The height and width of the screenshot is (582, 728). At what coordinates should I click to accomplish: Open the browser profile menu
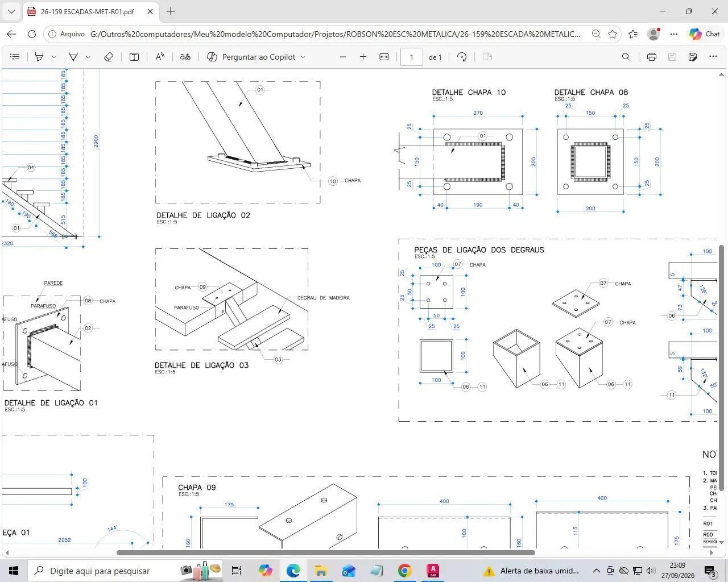pyautogui.click(x=653, y=34)
